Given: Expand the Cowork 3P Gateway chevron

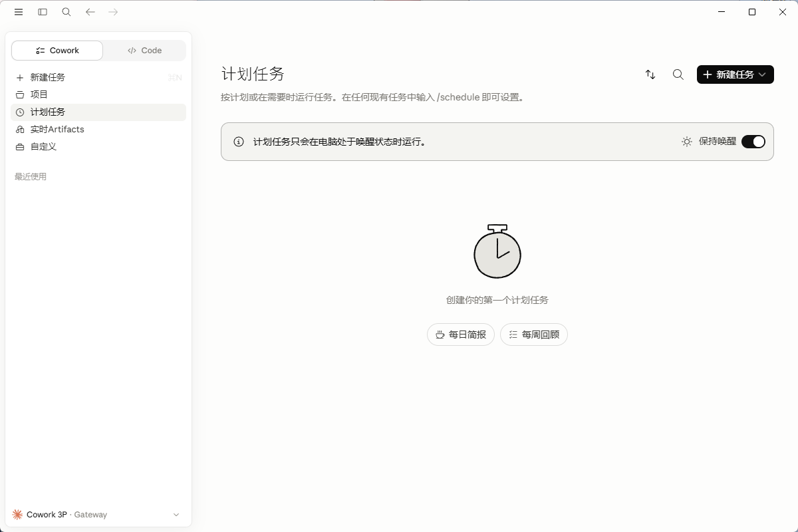Looking at the screenshot, I should (176, 515).
